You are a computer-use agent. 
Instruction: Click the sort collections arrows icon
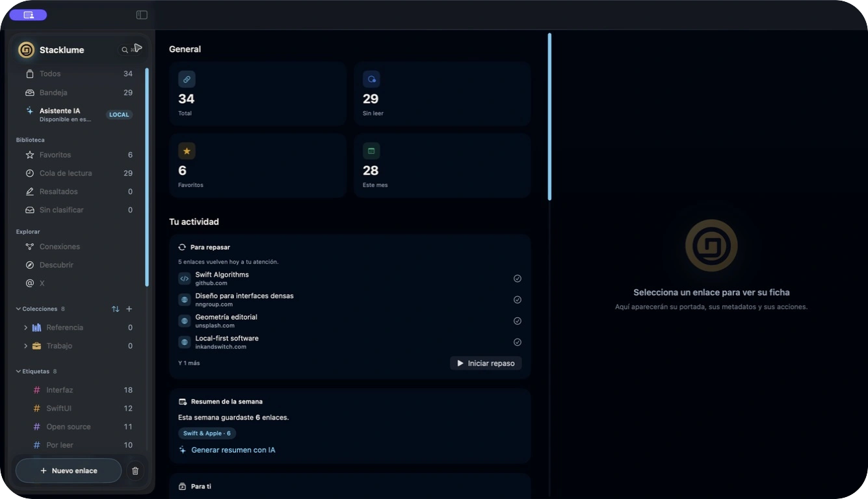pyautogui.click(x=115, y=309)
